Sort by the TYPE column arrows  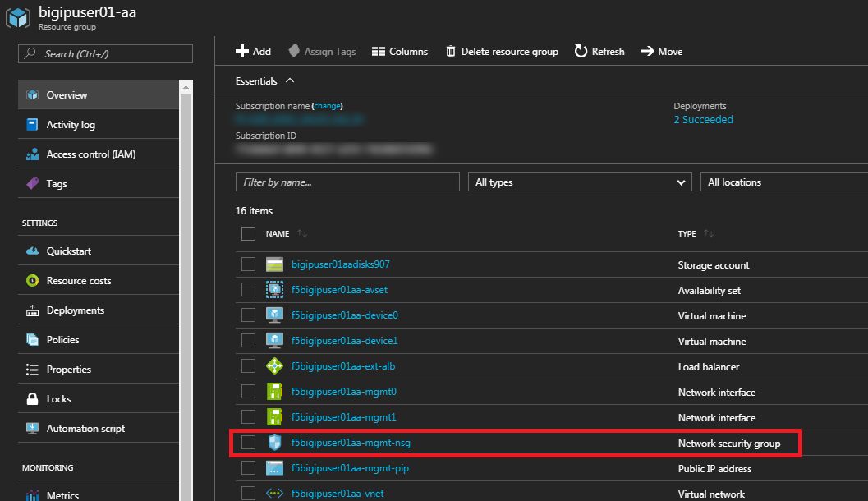click(x=709, y=233)
